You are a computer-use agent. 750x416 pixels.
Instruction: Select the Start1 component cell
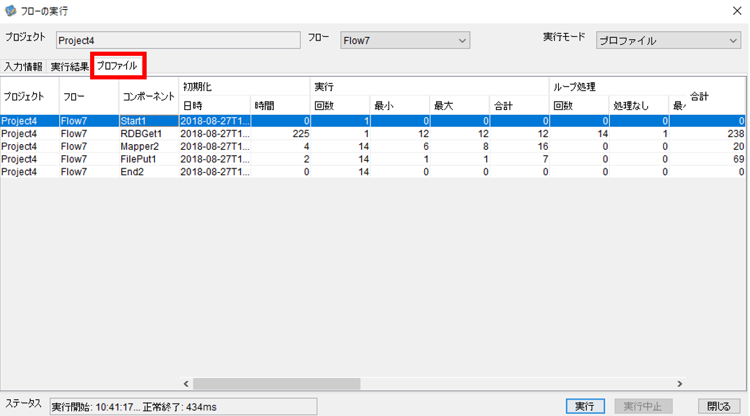(149, 121)
